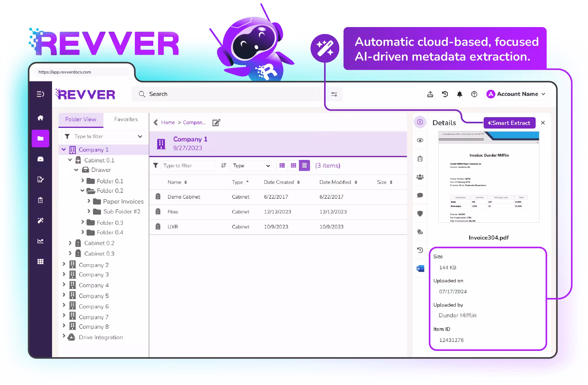Open the comments speech bubble icon
The width and height of the screenshot is (588, 385).
[420, 195]
